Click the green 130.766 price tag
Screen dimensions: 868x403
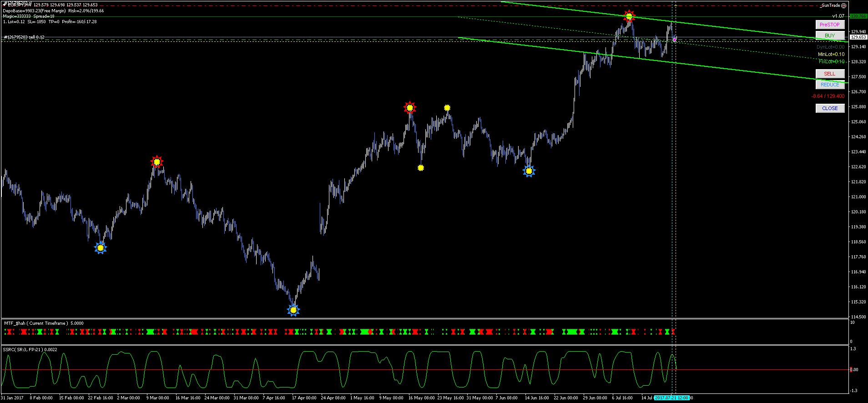point(858,16)
